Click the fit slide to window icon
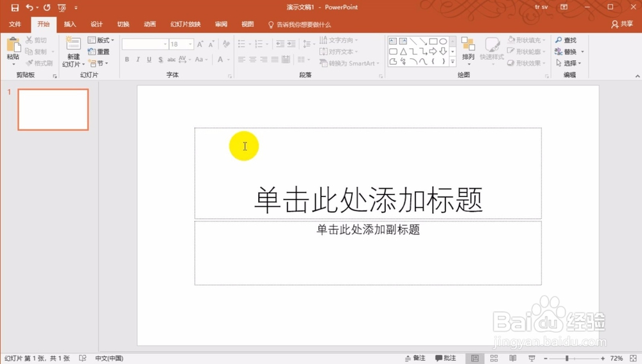Image resolution: width=642 pixels, height=364 pixels. pos(633,358)
